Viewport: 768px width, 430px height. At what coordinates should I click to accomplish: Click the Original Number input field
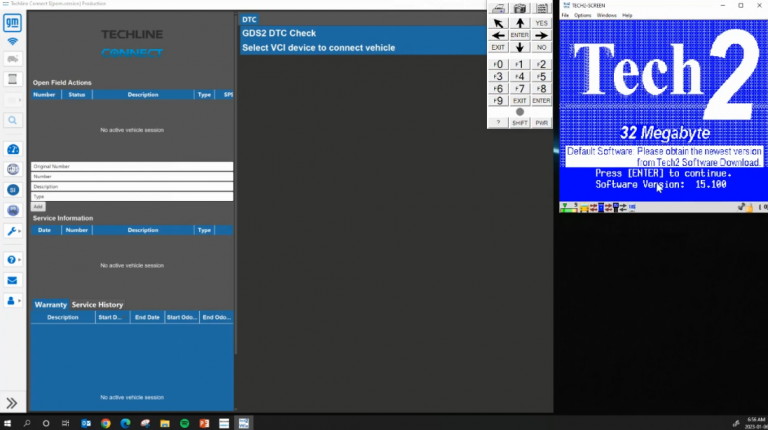point(132,166)
